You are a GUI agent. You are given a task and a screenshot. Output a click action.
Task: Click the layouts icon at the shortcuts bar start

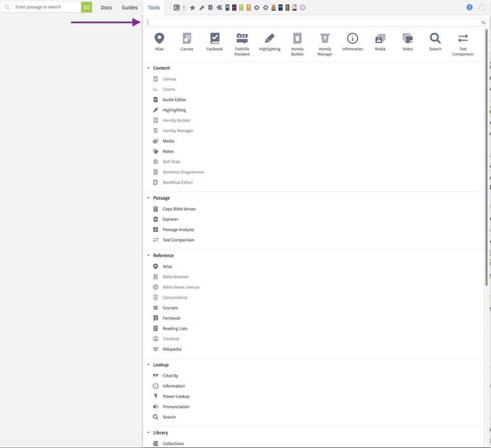pos(177,7)
